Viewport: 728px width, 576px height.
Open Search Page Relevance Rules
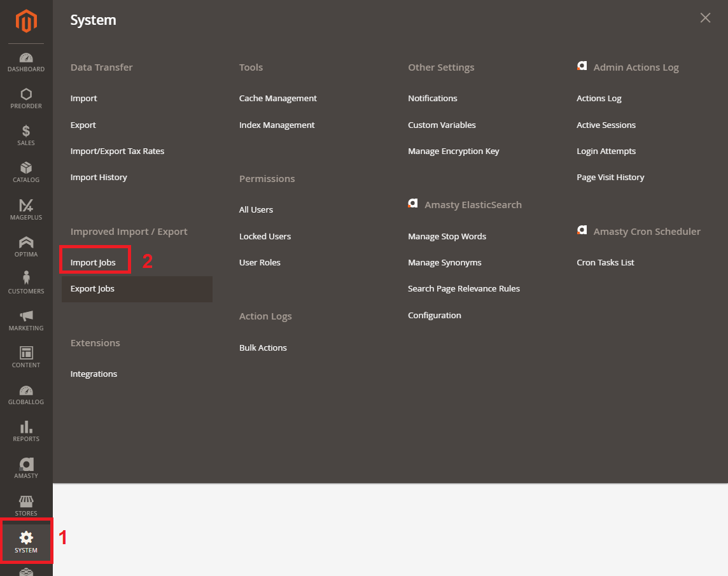[463, 288]
